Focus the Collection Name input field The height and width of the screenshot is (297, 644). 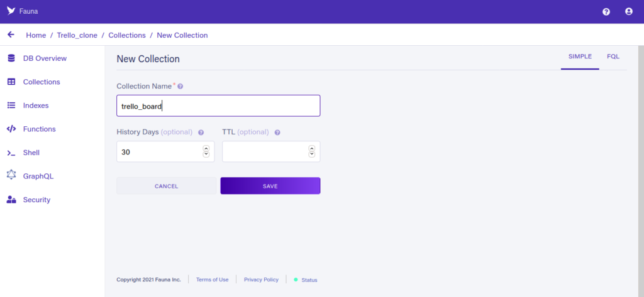coord(218,106)
